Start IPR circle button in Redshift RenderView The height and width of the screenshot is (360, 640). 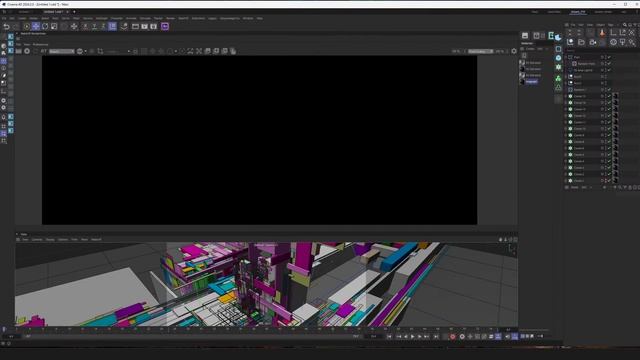[27, 51]
